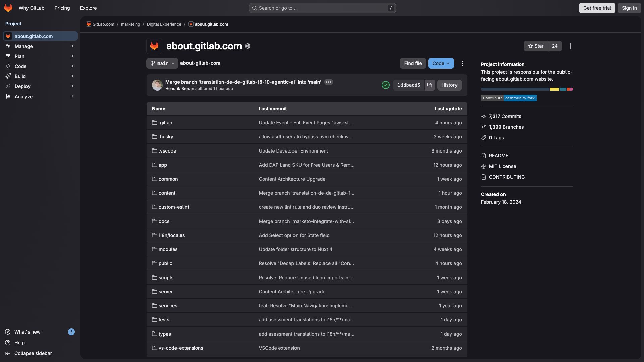Click the globe icon next to about.gitlab.com title
The image size is (644, 362).
pos(247,46)
